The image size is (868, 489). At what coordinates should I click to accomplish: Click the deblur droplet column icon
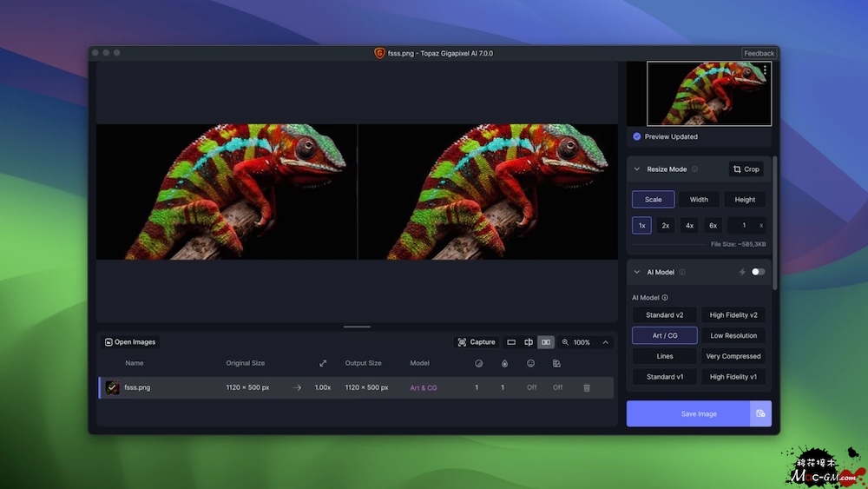coord(505,363)
